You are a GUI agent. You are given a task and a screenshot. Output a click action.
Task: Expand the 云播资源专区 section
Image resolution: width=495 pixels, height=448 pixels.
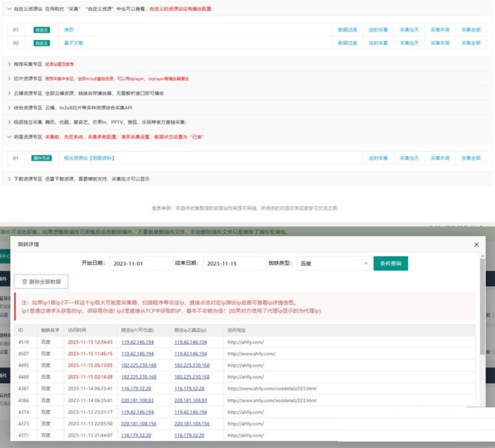coord(9,93)
